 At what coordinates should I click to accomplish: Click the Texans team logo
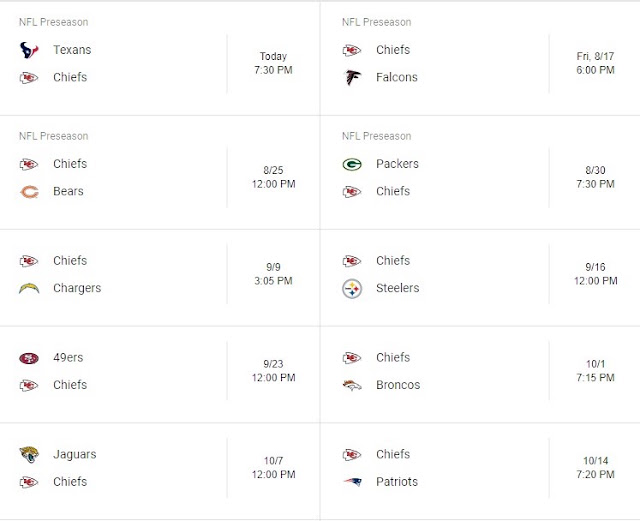29,50
